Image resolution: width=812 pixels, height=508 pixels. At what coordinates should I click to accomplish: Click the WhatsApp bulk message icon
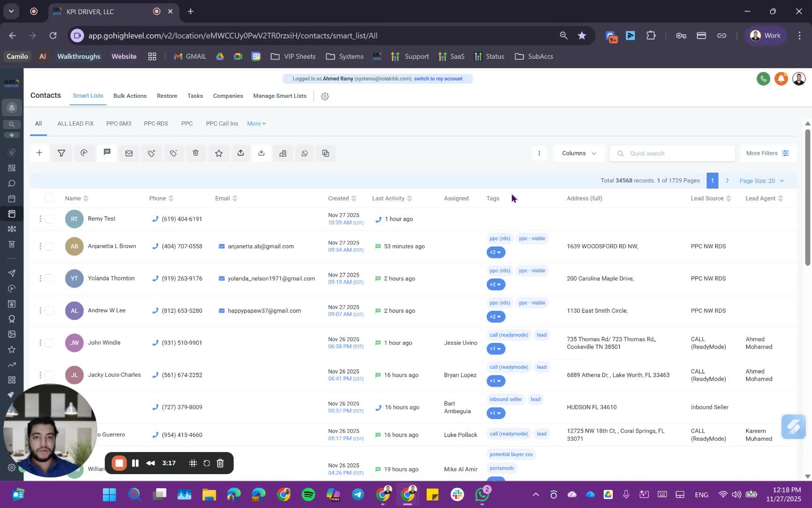click(304, 153)
